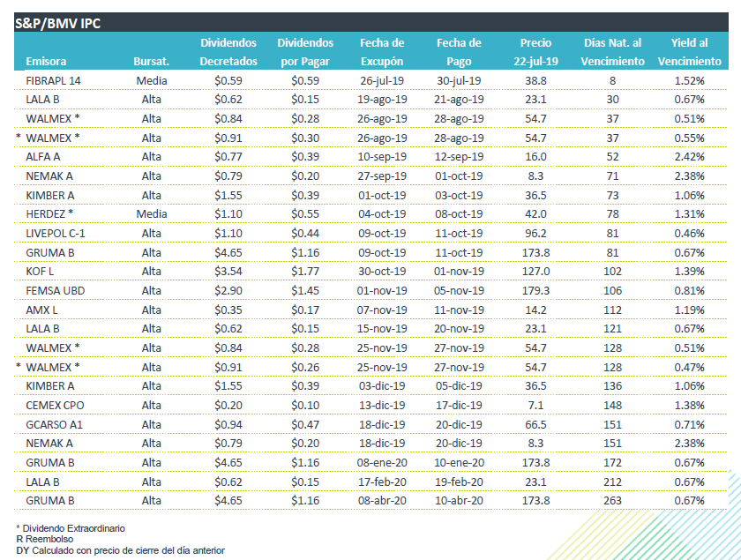
Task: Click the 04-oct-19 excupón date
Action: pyautogui.click(x=382, y=214)
